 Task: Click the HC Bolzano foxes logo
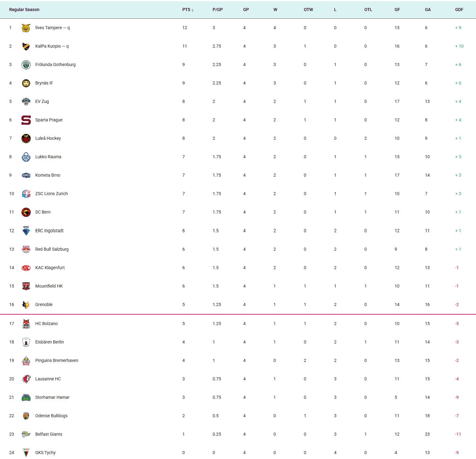pyautogui.click(x=26, y=324)
